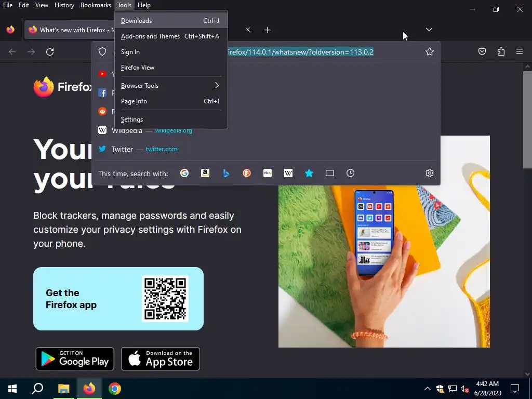Search in Bookmarks star icon
Image resolution: width=532 pixels, height=399 pixels.
click(309, 174)
